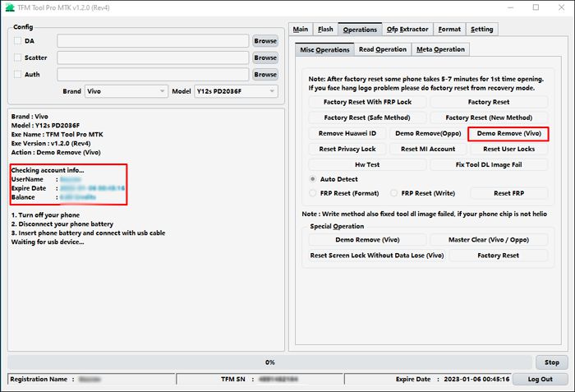Tick the Scatter checkbox

pyautogui.click(x=17, y=58)
